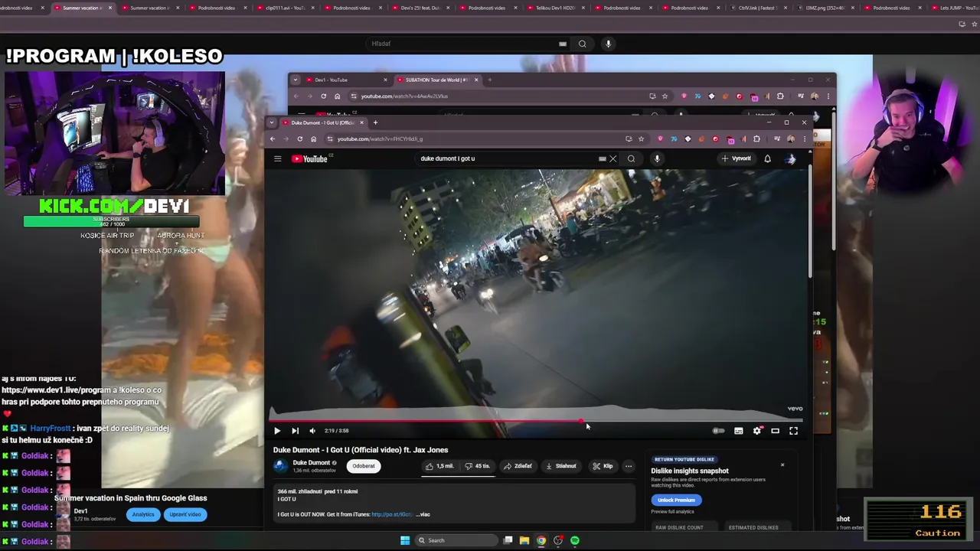
Task: Play the Duke Dumont video
Action: point(277,431)
